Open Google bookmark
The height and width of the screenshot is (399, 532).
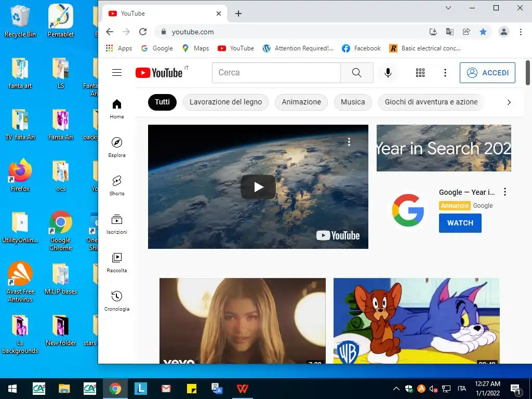157,48
